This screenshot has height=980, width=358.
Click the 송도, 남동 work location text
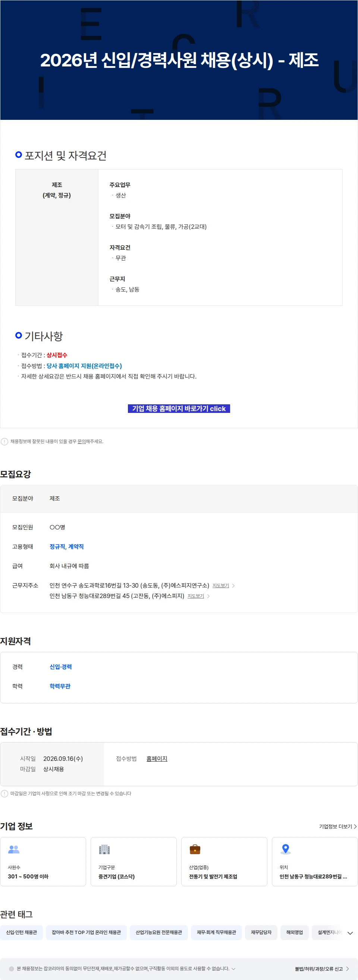pyautogui.click(x=127, y=289)
